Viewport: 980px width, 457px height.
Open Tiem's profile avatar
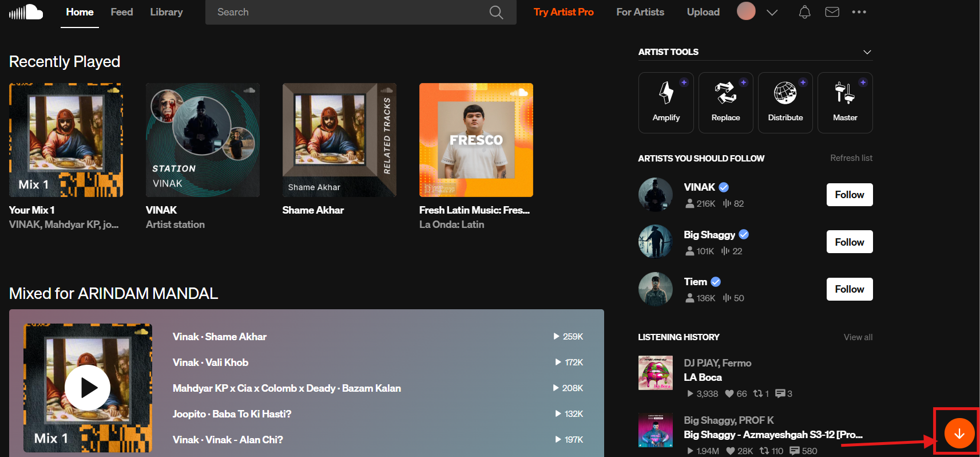tap(656, 289)
